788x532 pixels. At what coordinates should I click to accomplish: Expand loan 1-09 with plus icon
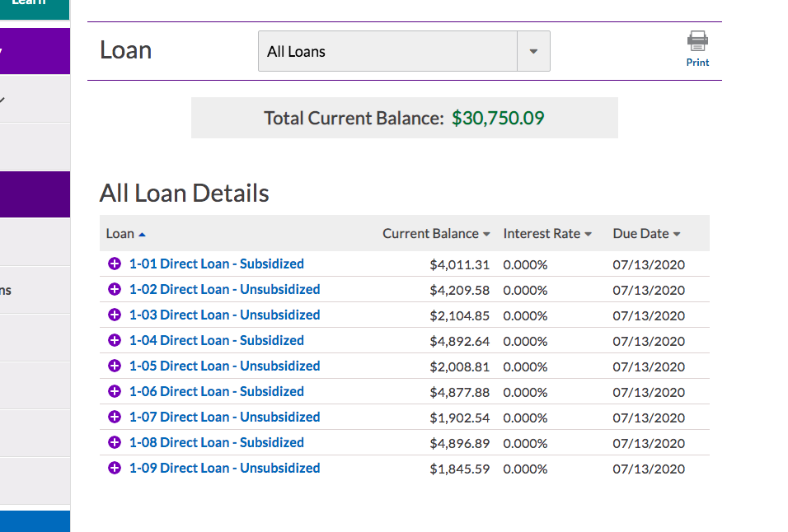[x=115, y=469]
